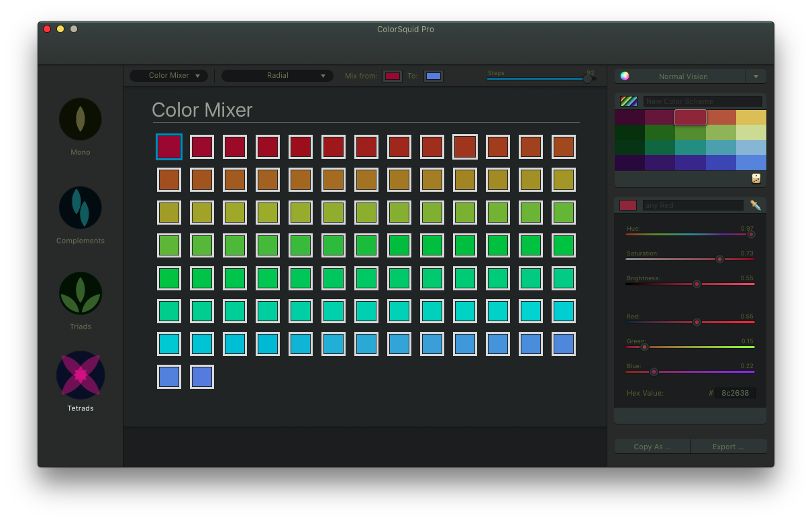Click the Hex Value input field
Viewport: 812px width, 521px height.
point(735,393)
